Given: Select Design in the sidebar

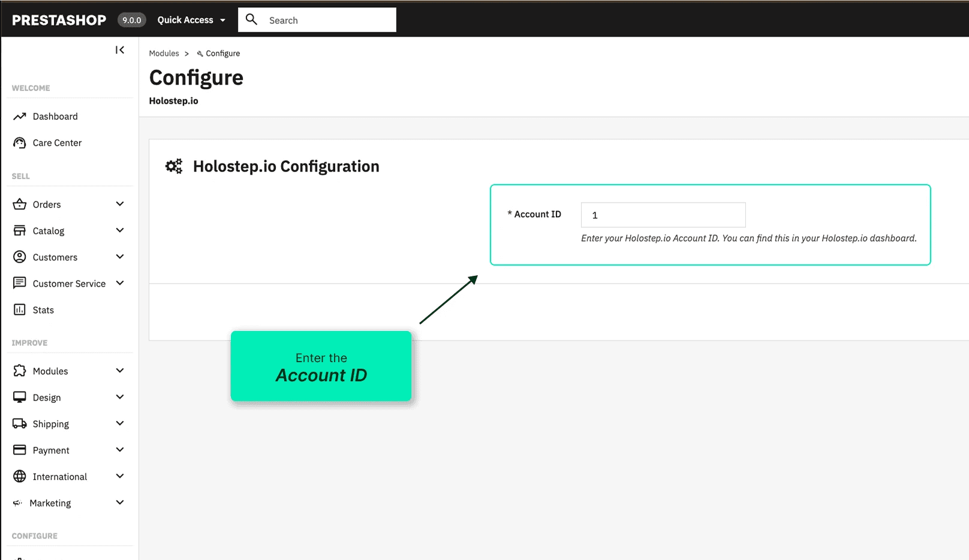Looking at the screenshot, I should (47, 398).
